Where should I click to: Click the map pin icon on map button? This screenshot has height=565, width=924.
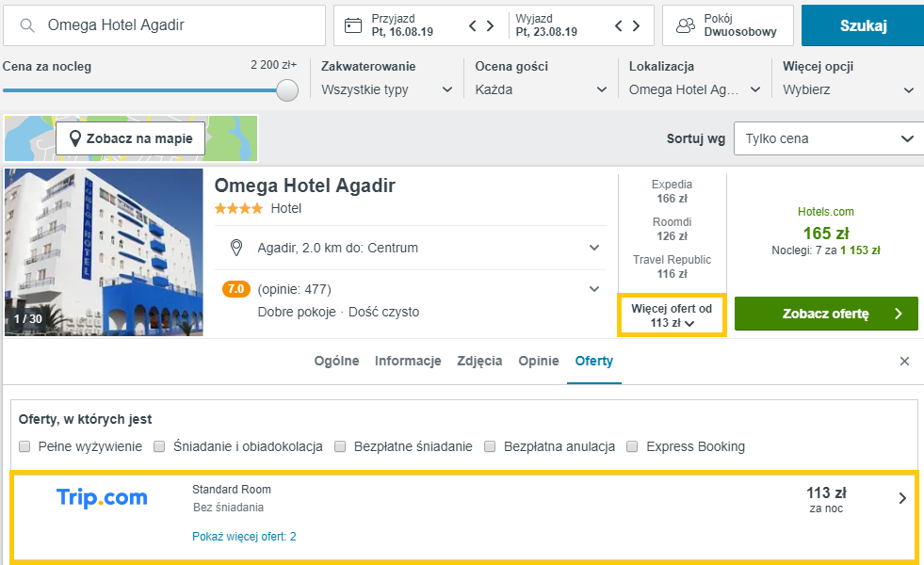(74, 138)
